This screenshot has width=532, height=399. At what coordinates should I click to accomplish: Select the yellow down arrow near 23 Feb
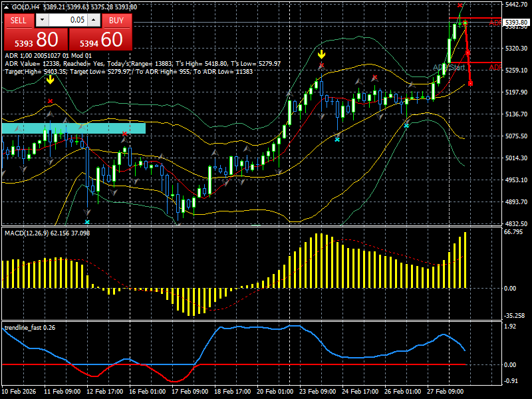(321, 55)
